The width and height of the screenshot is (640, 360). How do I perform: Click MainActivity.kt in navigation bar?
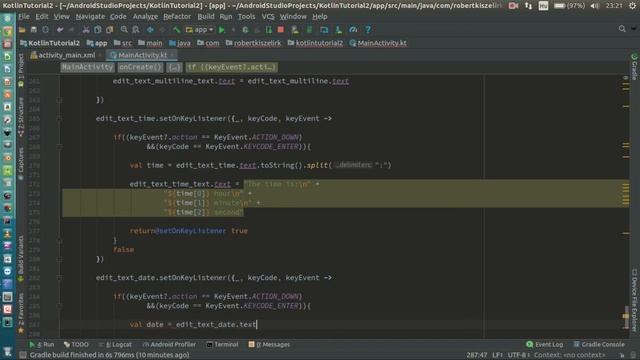378,43
